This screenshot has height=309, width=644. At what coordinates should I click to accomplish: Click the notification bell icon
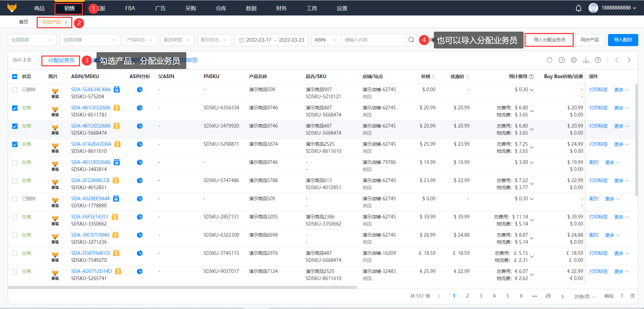(578, 8)
